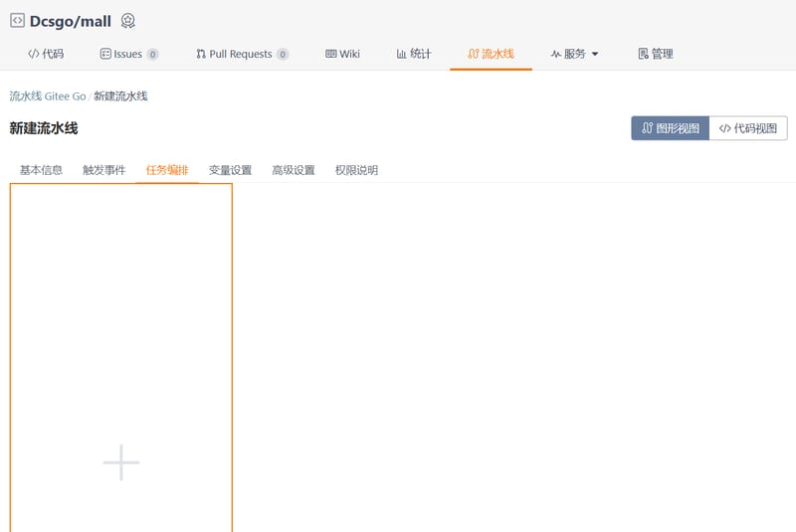Open the 代码 tab
796x532 pixels.
(46, 54)
